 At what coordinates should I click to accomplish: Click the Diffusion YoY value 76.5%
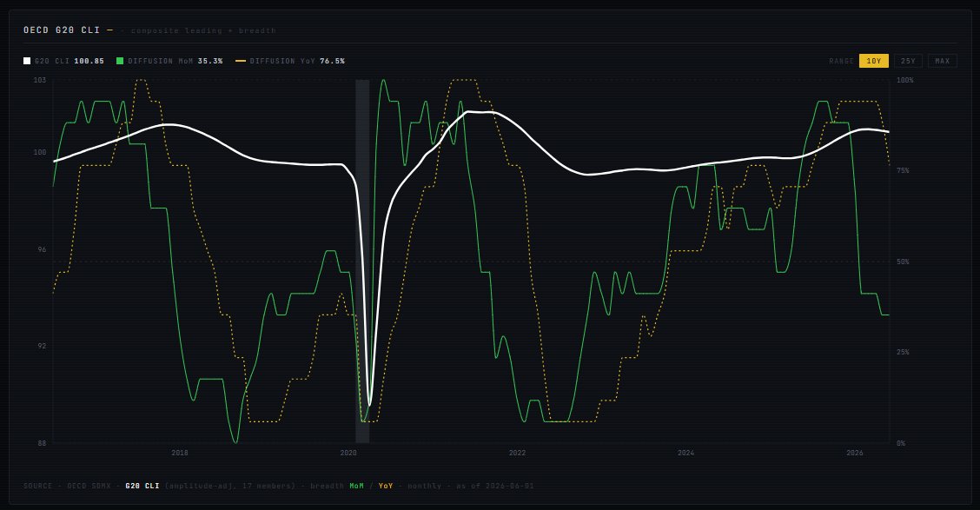click(332, 61)
